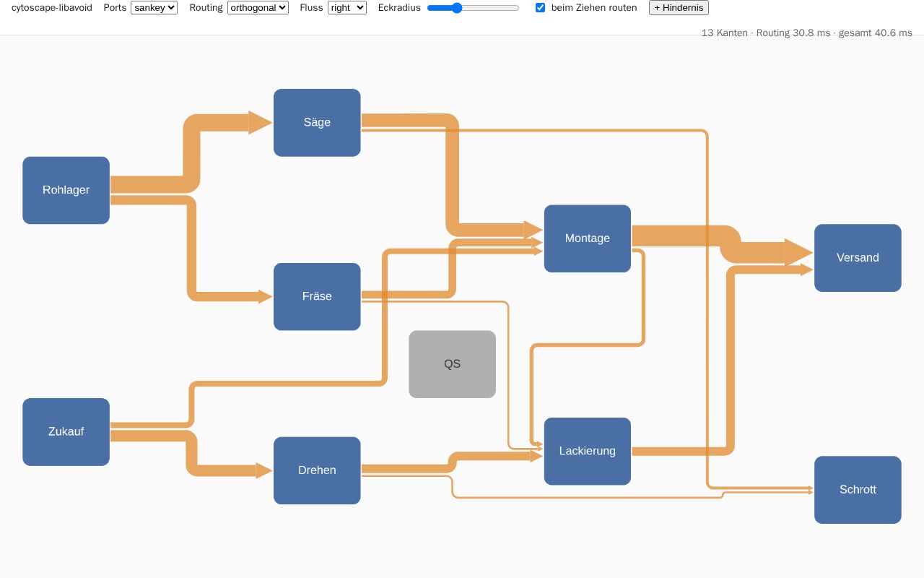Select the Montage node

pyautogui.click(x=588, y=238)
